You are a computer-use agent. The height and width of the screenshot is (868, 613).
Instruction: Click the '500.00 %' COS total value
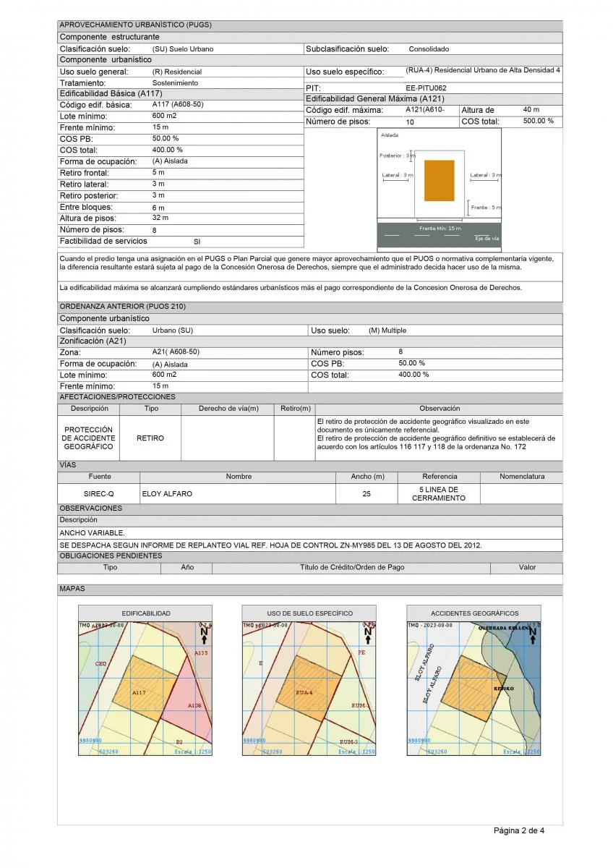(x=539, y=121)
